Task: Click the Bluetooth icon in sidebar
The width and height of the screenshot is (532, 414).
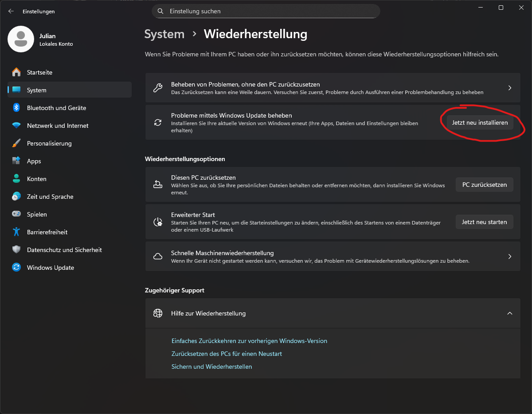Action: [x=16, y=108]
